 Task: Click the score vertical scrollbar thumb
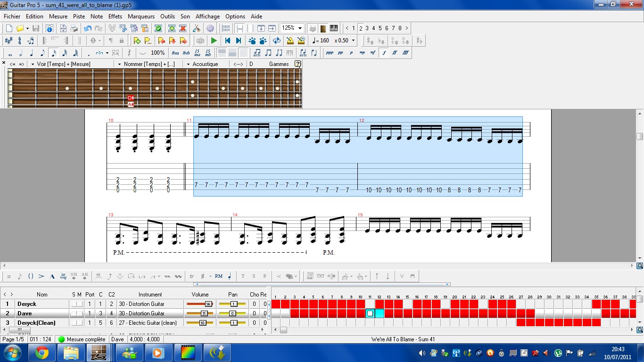click(x=640, y=137)
